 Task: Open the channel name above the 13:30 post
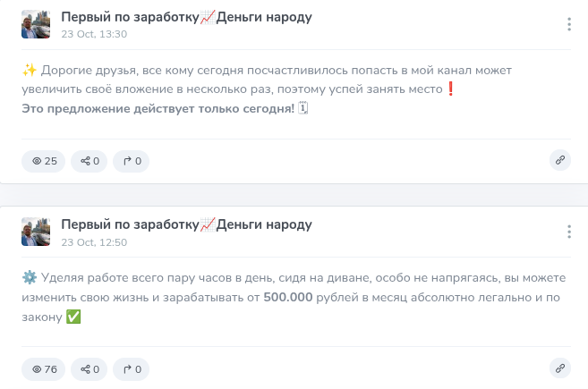tap(186, 17)
